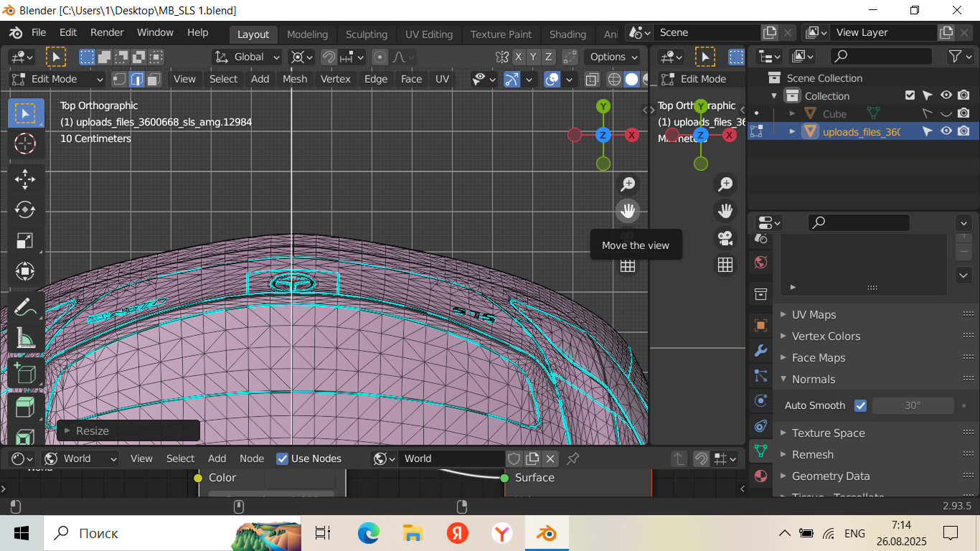Activate the Rotate tool
The height and width of the screenshot is (551, 980).
[25, 209]
